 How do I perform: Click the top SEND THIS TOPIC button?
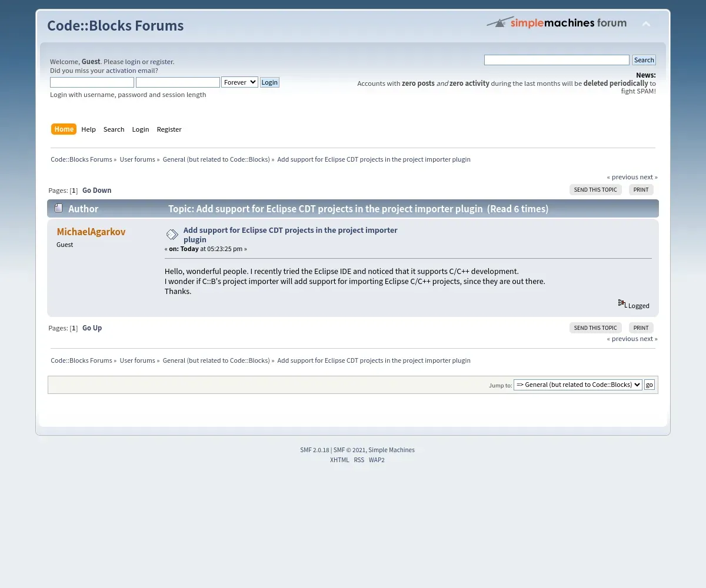click(x=595, y=190)
